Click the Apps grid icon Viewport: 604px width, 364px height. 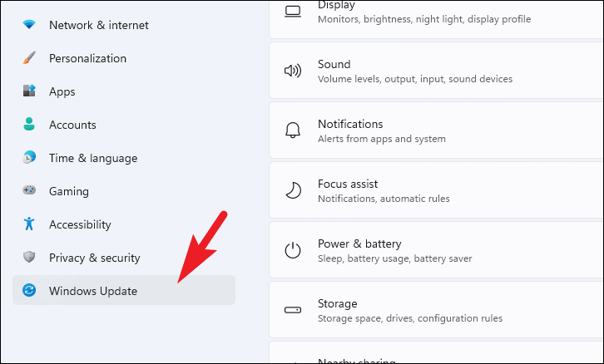(29, 91)
